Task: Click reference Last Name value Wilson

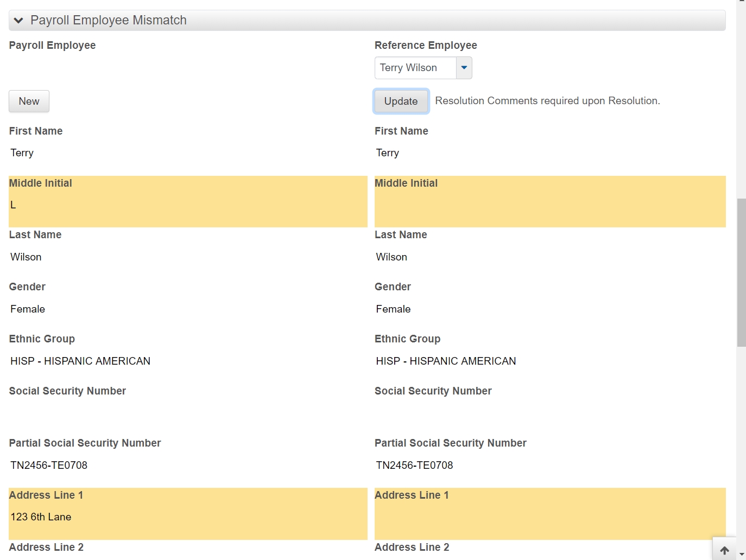Action: pyautogui.click(x=391, y=257)
